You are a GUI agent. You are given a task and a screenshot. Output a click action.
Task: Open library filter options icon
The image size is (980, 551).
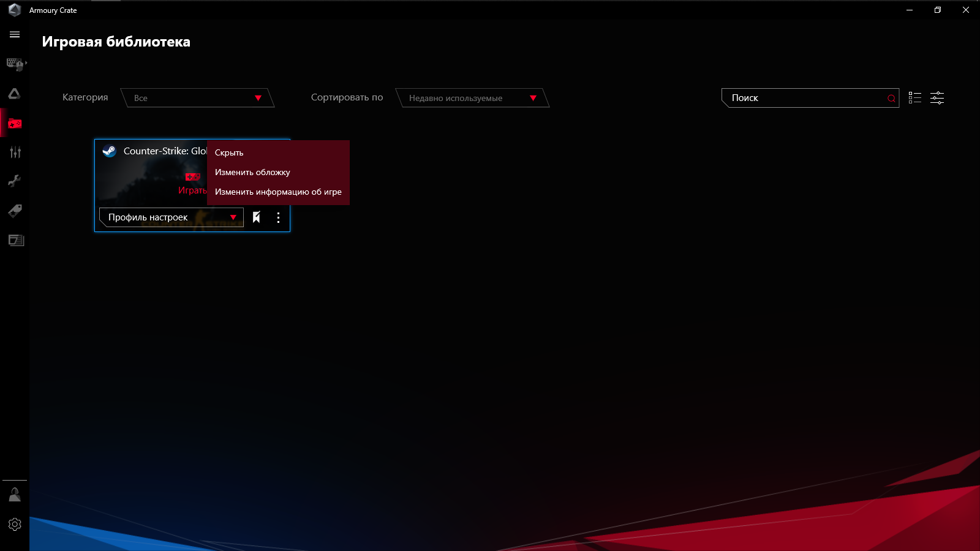pyautogui.click(x=937, y=98)
